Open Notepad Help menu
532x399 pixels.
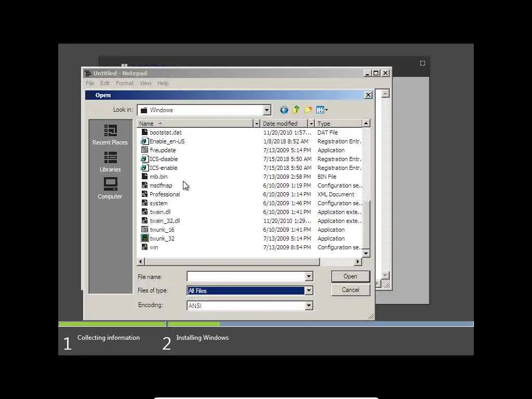click(163, 83)
